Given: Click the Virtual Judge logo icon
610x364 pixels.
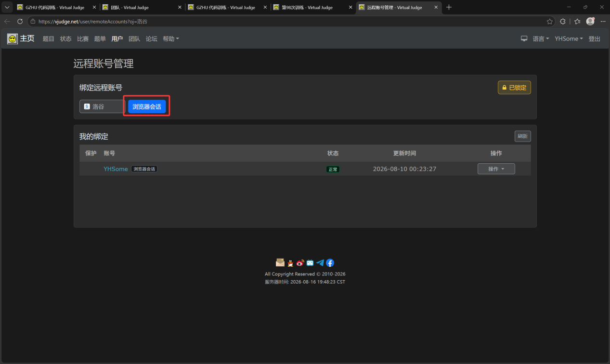Looking at the screenshot, I should point(13,39).
